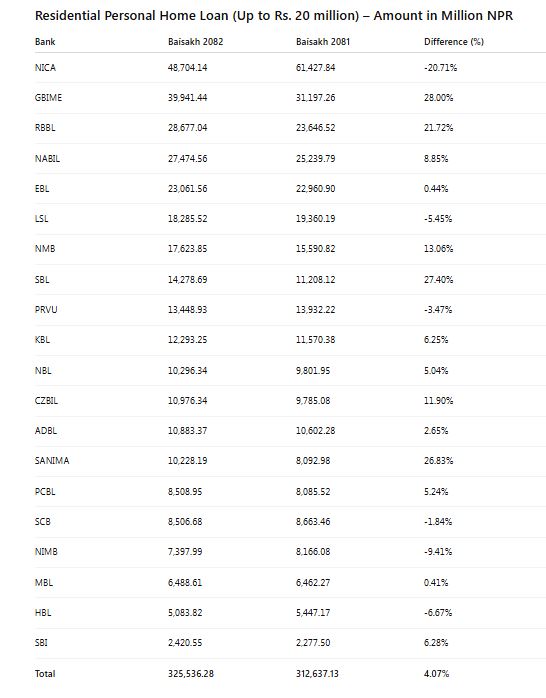546x698 pixels.
Task: Click the table title about Residential Personal Home Loan
Action: coord(274,16)
